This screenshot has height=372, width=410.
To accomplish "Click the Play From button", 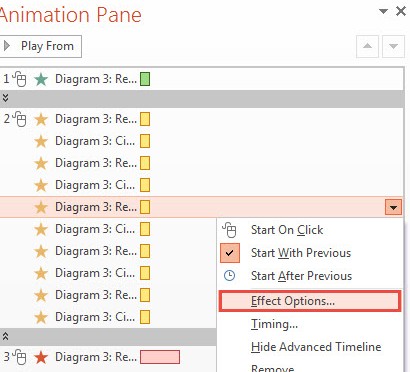I will coord(41,46).
